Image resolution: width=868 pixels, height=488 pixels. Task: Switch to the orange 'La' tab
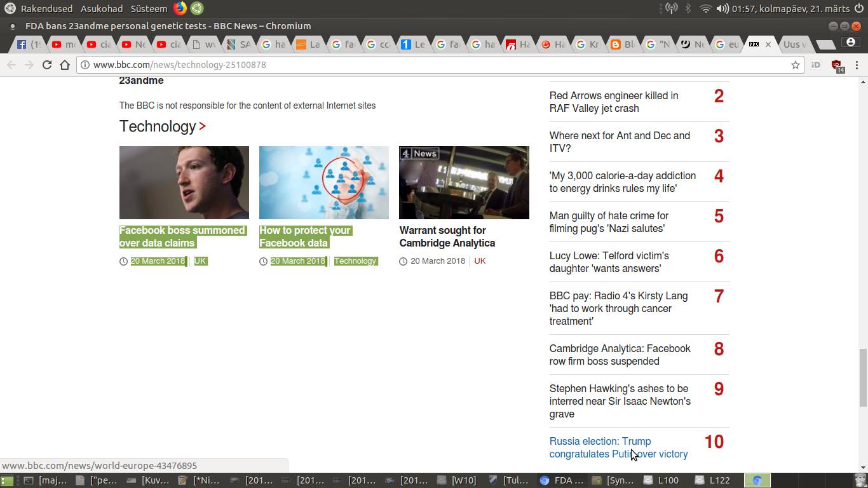(x=309, y=44)
